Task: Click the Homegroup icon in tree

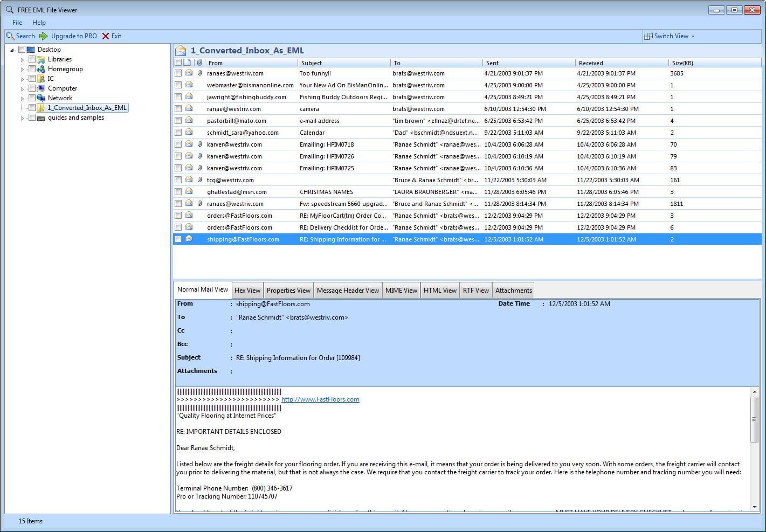Action: [41, 69]
